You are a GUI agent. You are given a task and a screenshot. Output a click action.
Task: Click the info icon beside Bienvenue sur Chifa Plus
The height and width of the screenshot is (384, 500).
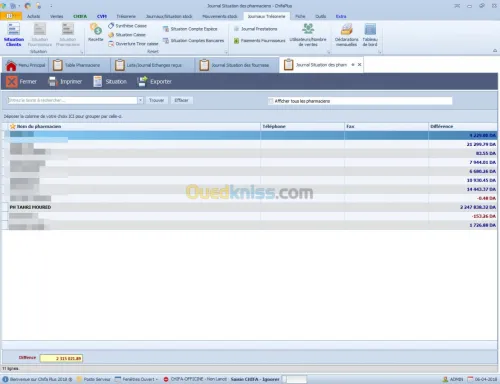[5, 379]
